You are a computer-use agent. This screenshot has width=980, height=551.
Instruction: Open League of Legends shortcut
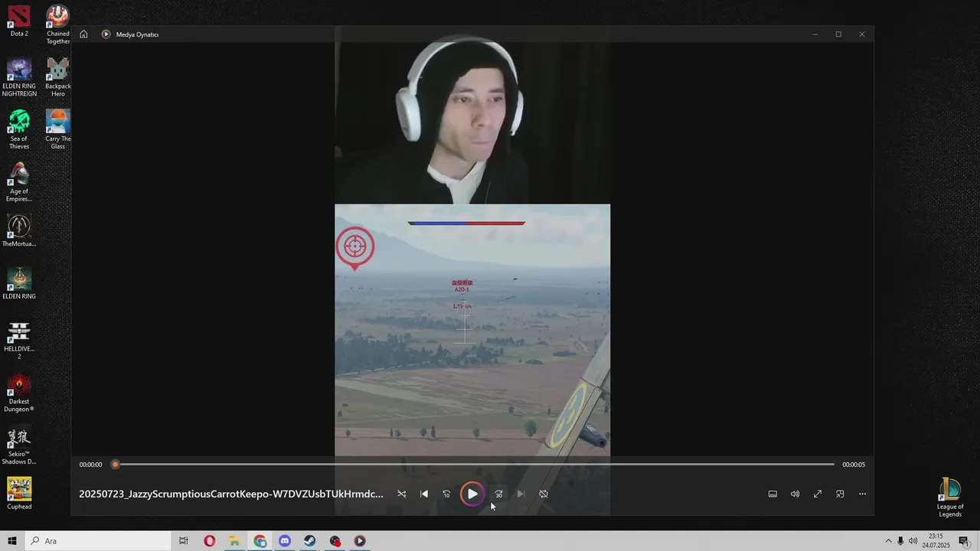point(950,497)
